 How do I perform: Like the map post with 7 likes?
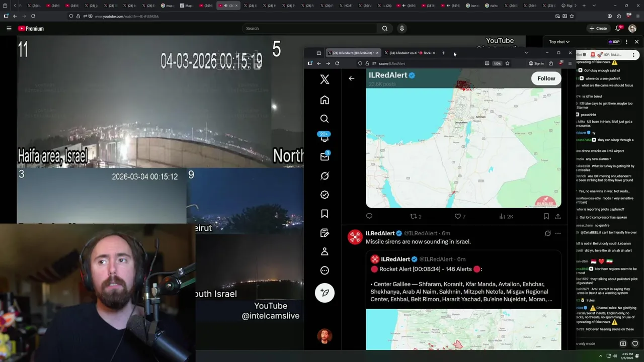tap(460, 216)
